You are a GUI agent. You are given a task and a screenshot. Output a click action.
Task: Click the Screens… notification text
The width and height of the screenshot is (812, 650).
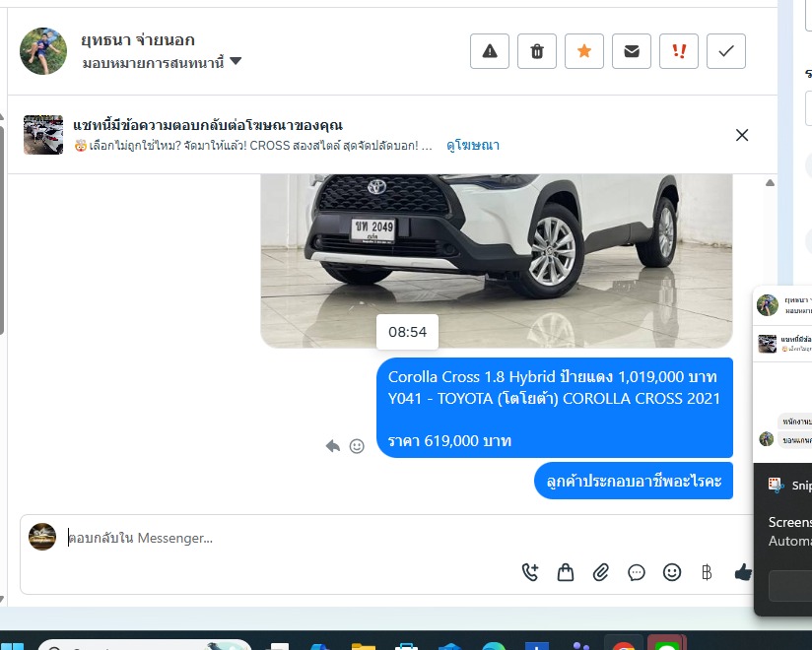(789, 522)
